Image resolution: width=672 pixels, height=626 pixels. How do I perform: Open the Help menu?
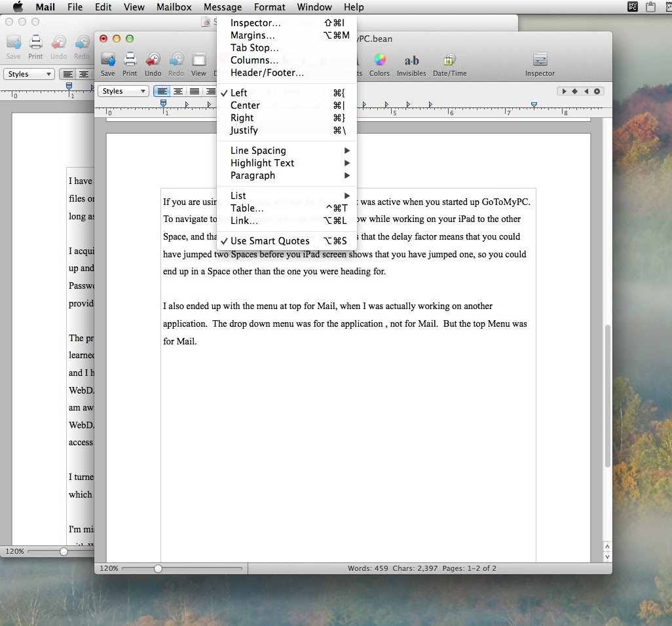click(x=354, y=7)
